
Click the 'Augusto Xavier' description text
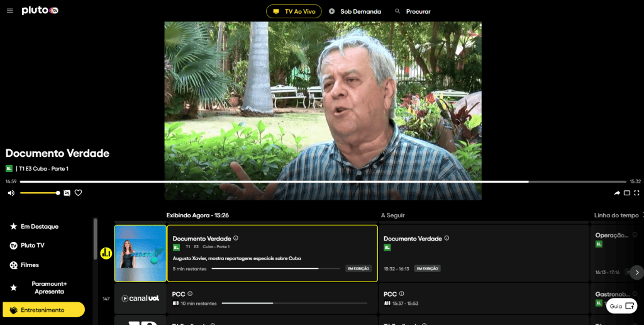point(237,258)
